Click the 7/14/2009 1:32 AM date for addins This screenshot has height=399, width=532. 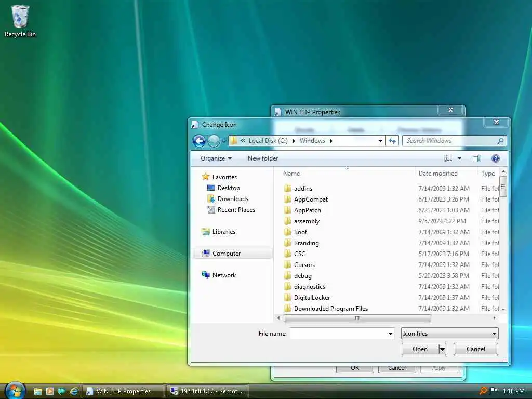coord(444,188)
